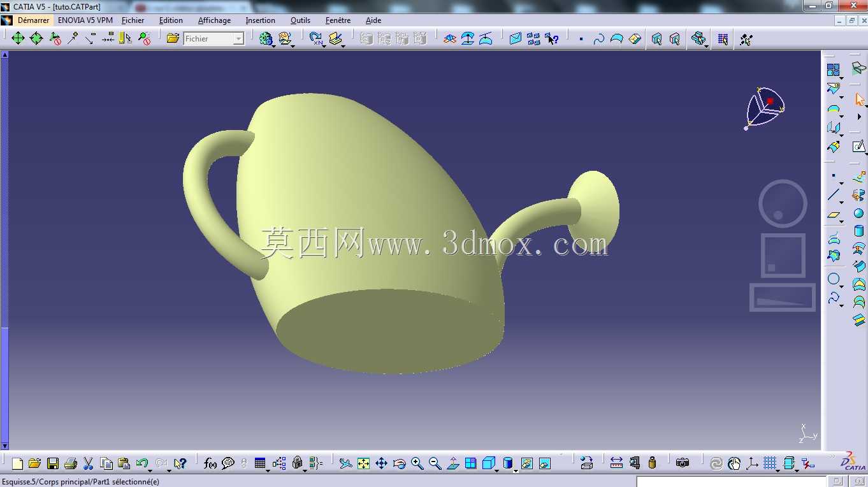Click the Copy icon

pos(106,463)
